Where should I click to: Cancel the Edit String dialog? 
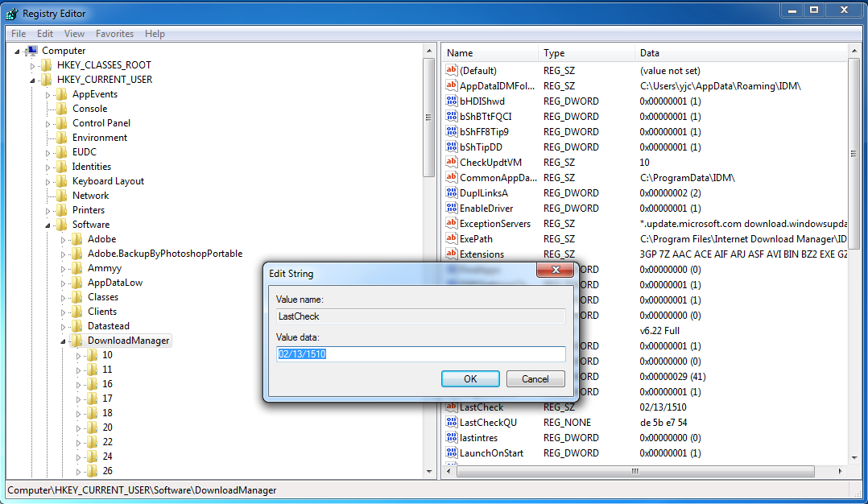[x=535, y=379]
